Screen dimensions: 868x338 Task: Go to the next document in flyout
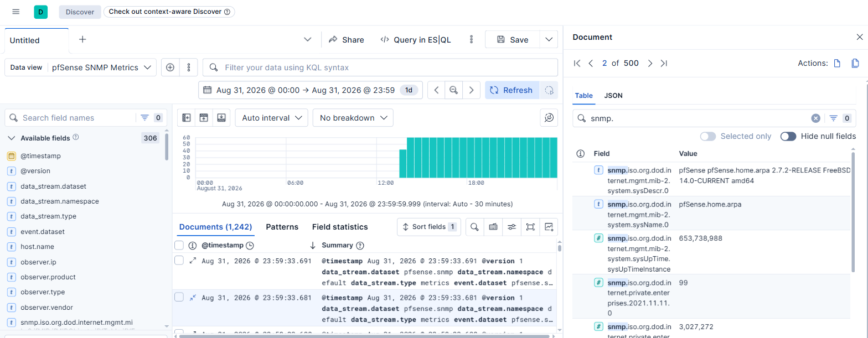tap(650, 63)
